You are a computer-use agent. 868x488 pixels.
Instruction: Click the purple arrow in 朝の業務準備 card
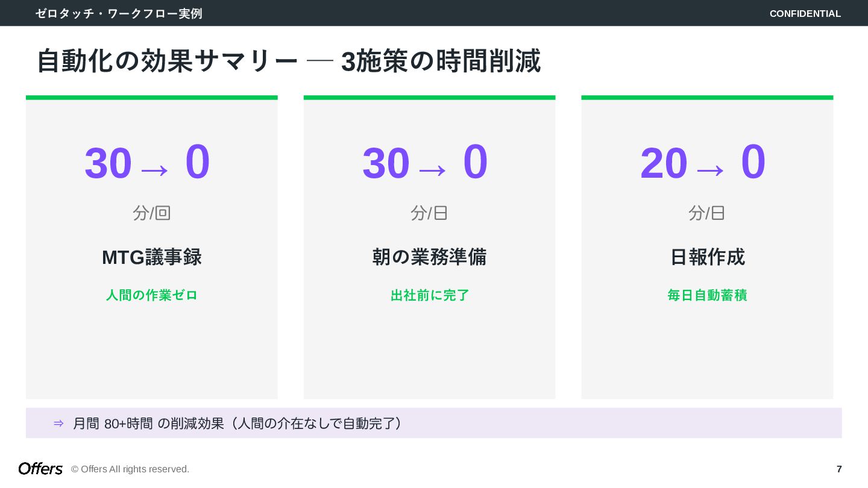point(432,170)
